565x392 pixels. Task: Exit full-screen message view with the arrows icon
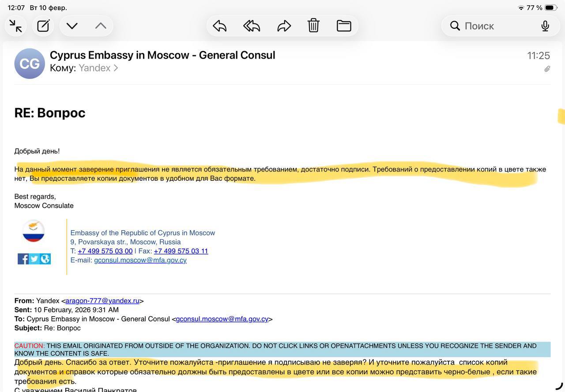16,26
